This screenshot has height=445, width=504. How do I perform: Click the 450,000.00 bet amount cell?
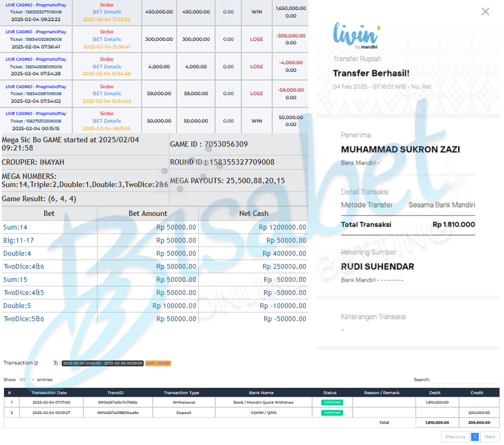tap(159, 12)
